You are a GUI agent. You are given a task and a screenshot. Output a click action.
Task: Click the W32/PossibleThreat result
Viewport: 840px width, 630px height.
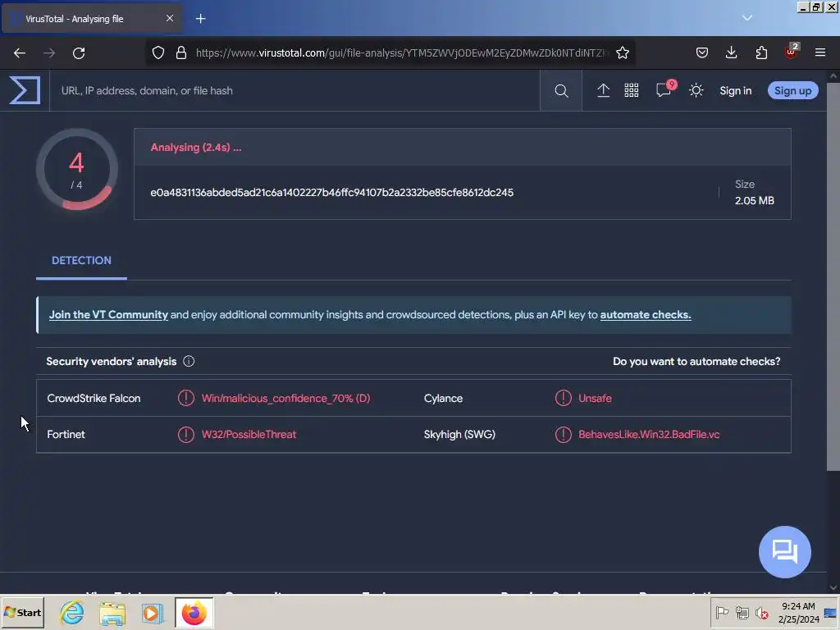point(249,435)
